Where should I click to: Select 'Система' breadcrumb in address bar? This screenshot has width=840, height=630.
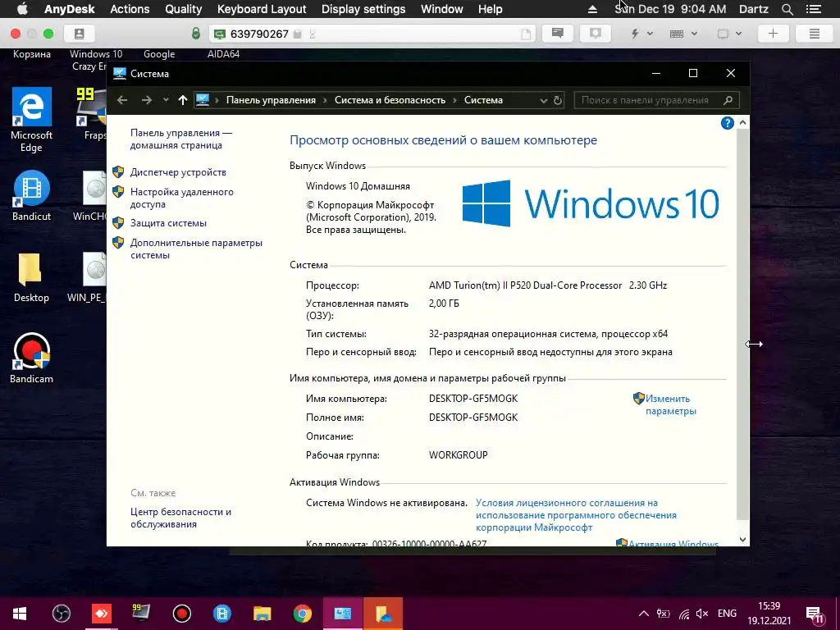coord(483,100)
